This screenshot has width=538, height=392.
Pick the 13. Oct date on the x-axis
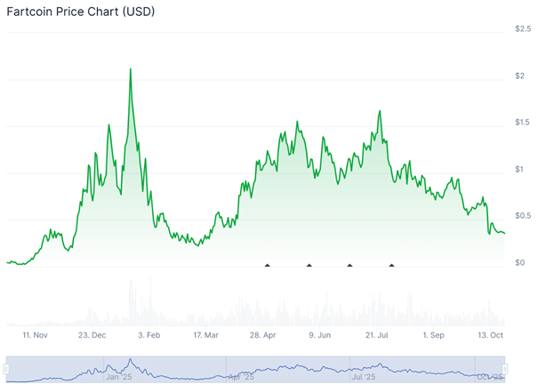(490, 335)
